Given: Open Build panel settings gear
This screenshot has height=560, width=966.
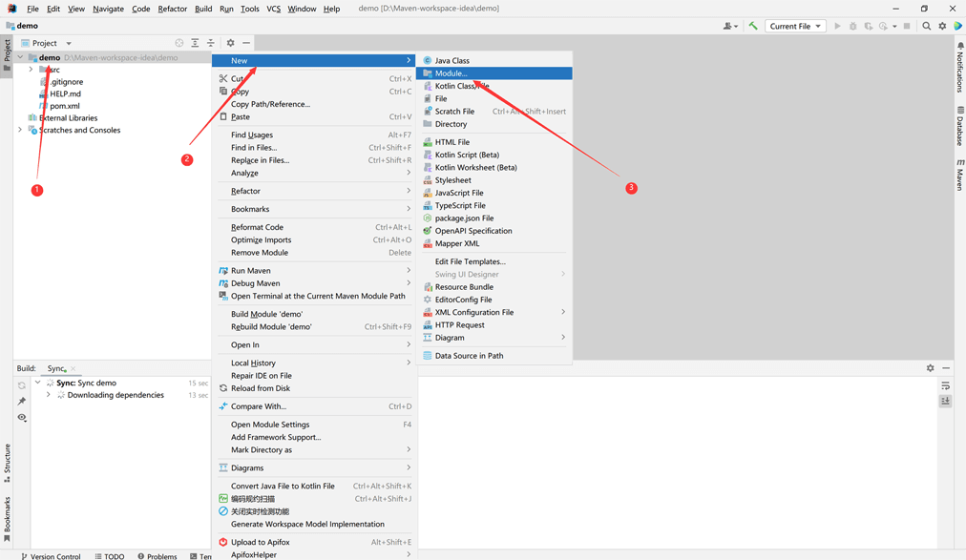Looking at the screenshot, I should pos(931,368).
